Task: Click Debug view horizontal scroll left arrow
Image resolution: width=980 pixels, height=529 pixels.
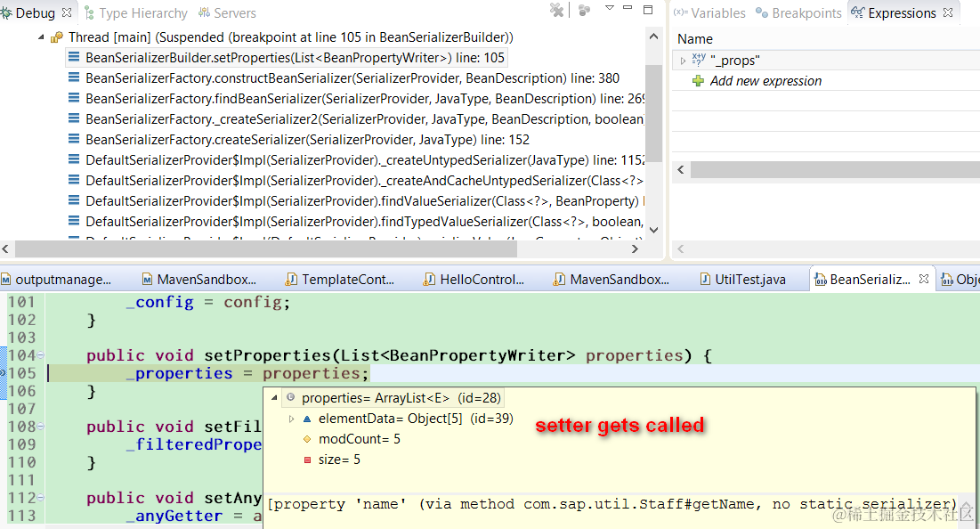Action: (5, 248)
